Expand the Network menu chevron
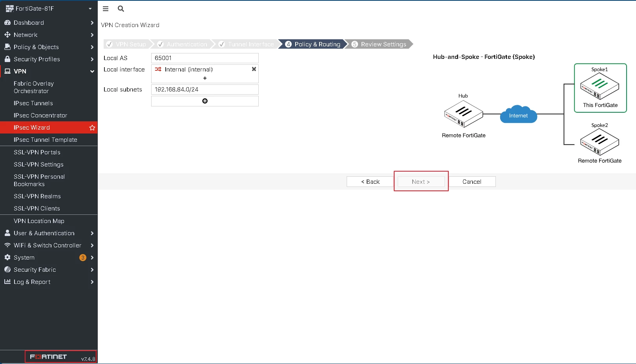 [92, 35]
